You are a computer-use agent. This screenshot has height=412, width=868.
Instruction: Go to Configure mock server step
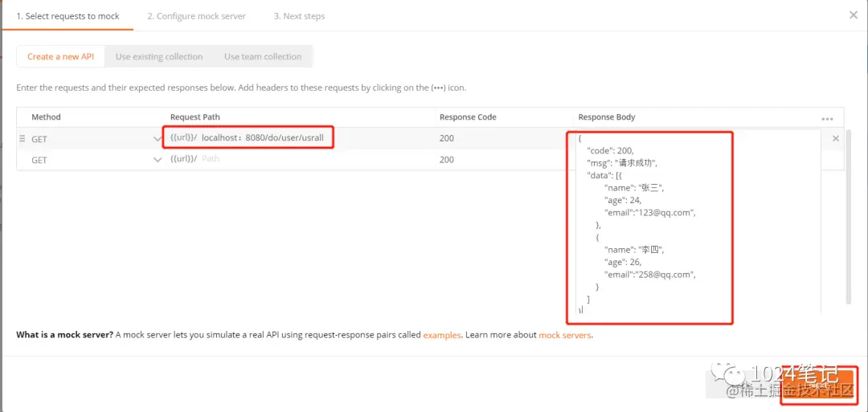click(197, 16)
